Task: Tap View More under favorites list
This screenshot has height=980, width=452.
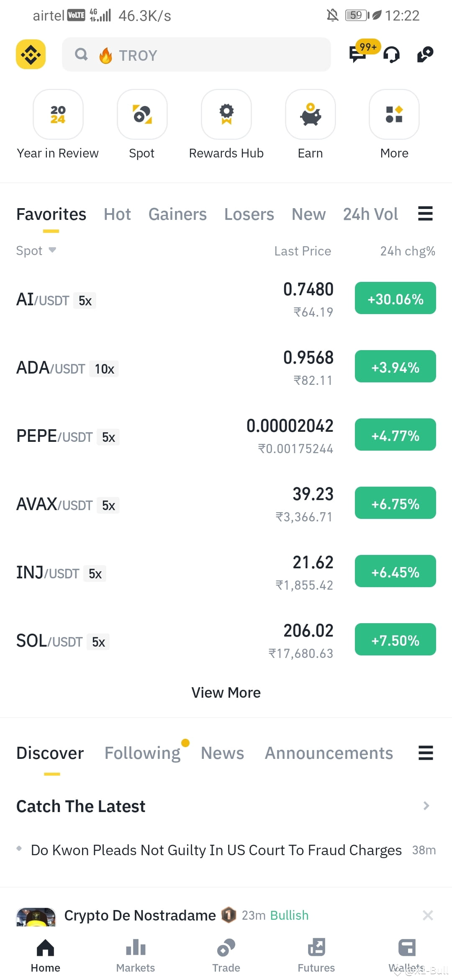Action: [226, 693]
